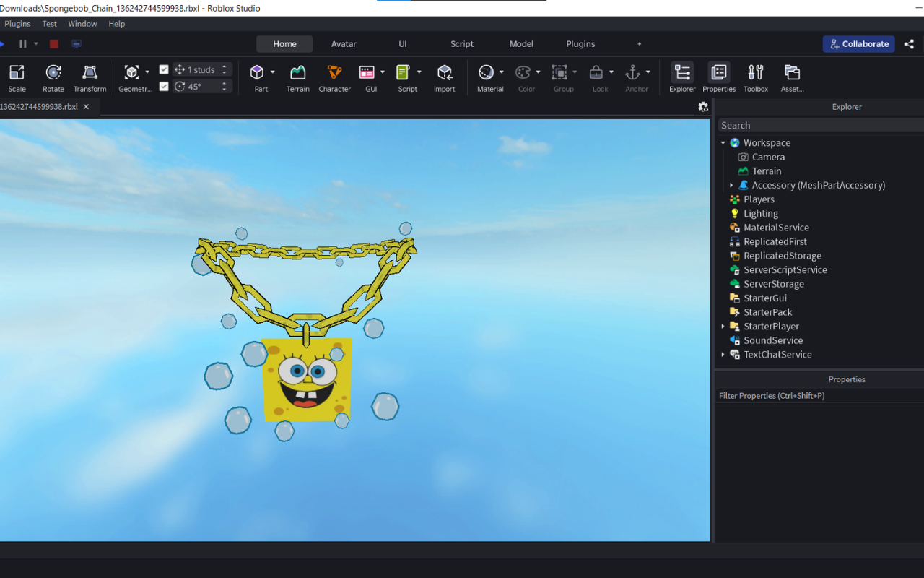Image resolution: width=924 pixels, height=578 pixels.
Task: Select SoundService in Explorer
Action: click(773, 340)
